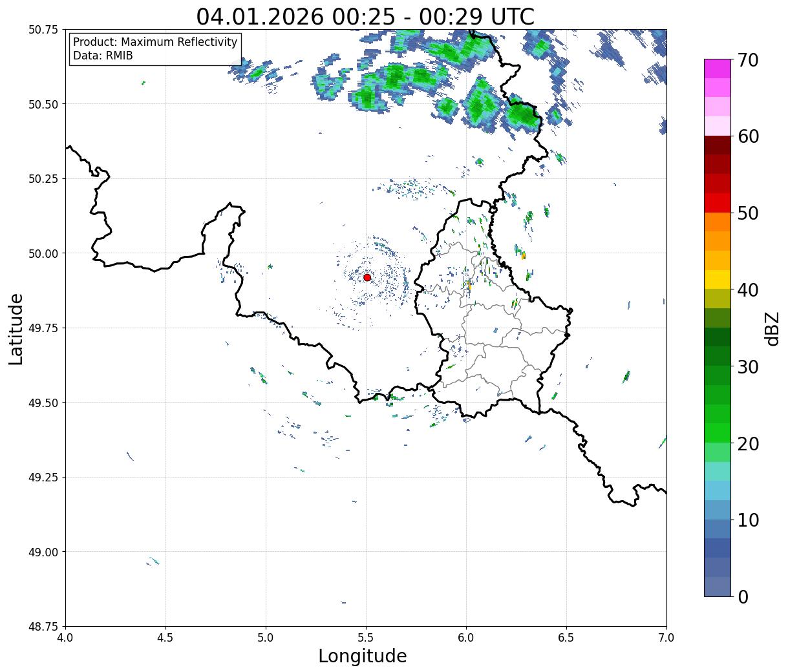Click the longitude tick label 5.5
This screenshot has width=788, height=672.
coord(366,638)
